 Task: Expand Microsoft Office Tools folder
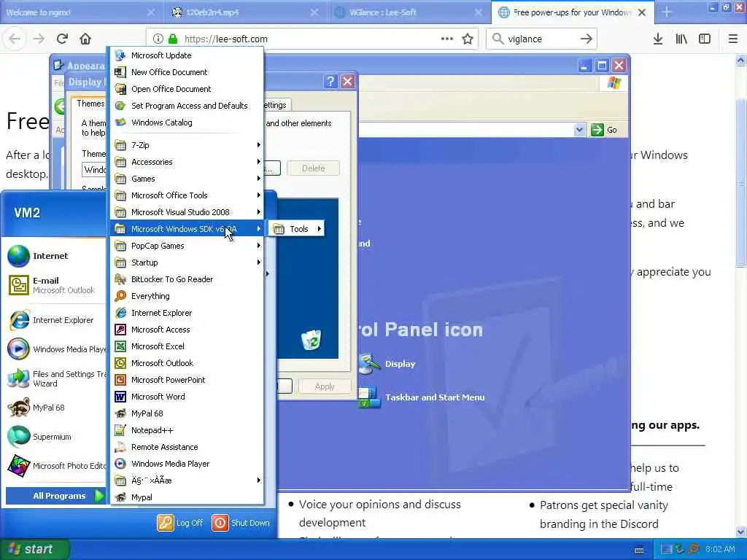pos(187,195)
